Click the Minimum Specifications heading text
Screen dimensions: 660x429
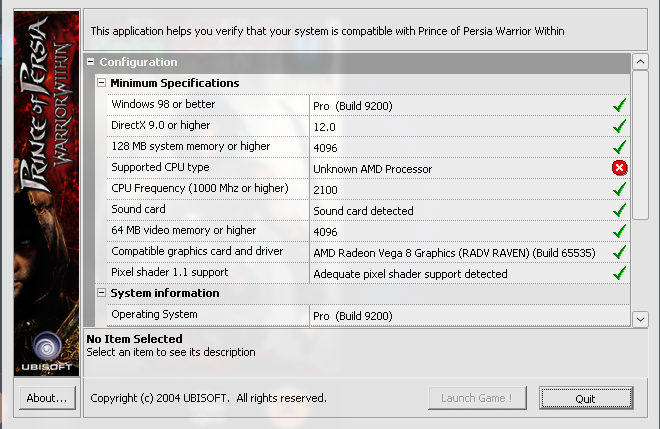175,83
